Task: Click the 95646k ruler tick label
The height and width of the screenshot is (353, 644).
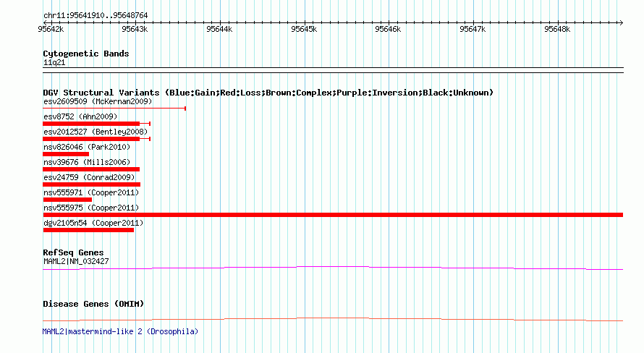Action: tap(388, 29)
